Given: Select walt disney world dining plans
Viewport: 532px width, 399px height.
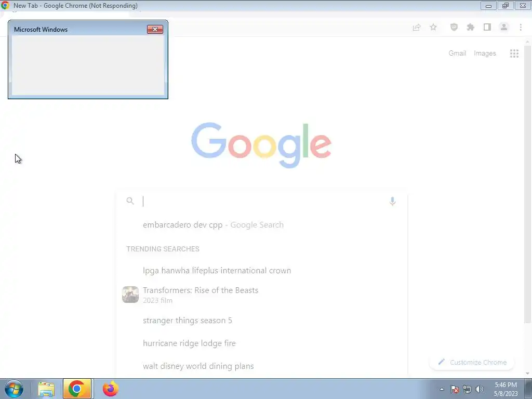Looking at the screenshot, I should 261,366.
